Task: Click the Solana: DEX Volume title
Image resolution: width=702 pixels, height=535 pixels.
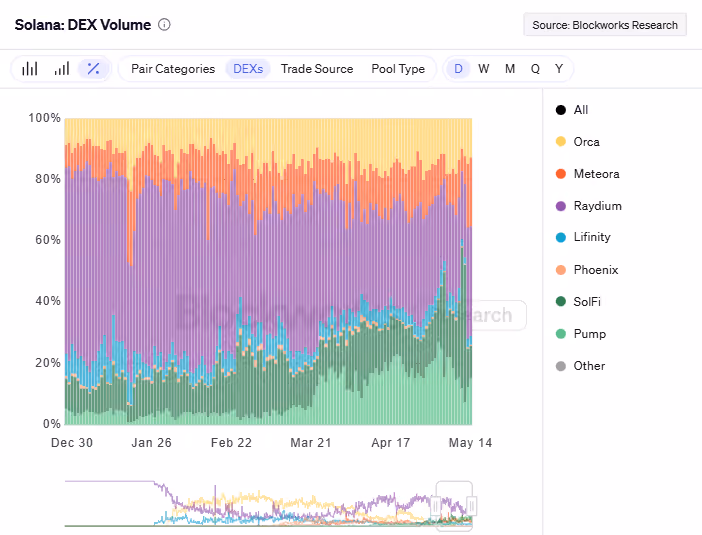Action: point(83,25)
